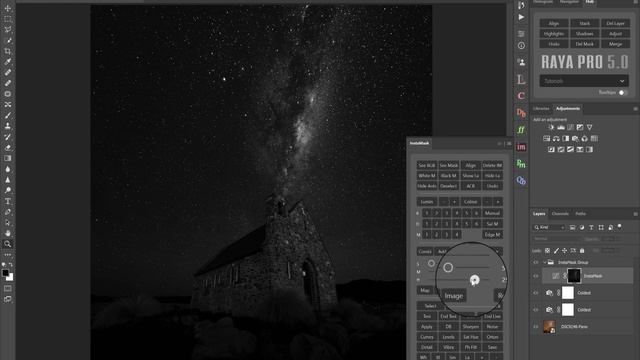Filter layers by type (T icon)
Image resolution: width=640 pixels, height=360 pixels.
click(x=591, y=227)
